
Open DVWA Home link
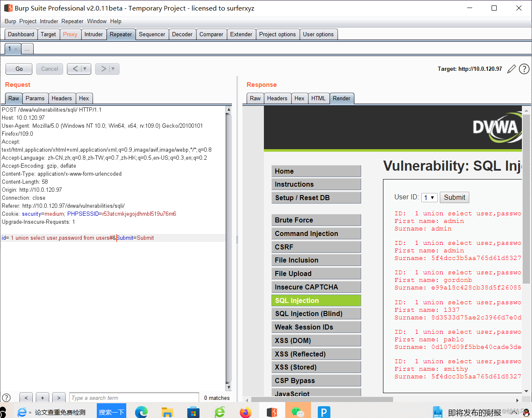[316, 171]
